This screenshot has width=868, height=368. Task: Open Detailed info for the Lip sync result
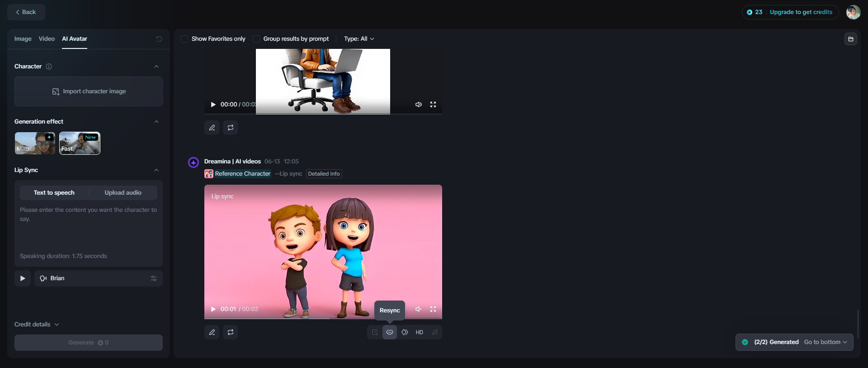(324, 174)
